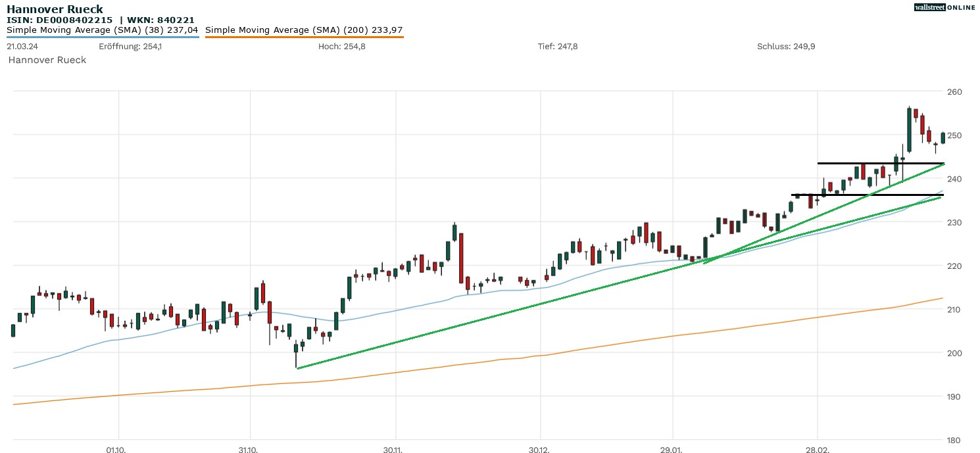The image size is (980, 453).
Task: Click the blue underline beneath SMA (38)
Action: [x=102, y=37]
